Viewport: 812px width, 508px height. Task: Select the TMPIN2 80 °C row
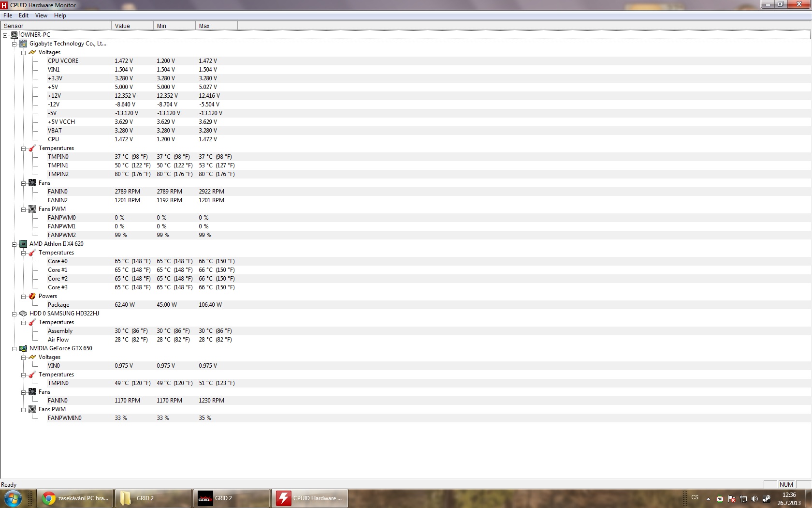pos(429,174)
